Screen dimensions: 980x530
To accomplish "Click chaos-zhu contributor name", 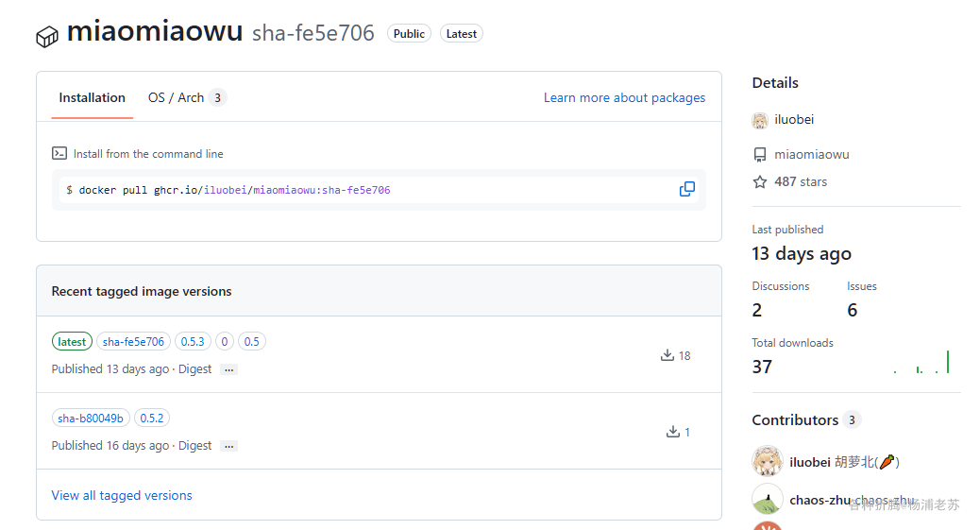I will 820,500.
